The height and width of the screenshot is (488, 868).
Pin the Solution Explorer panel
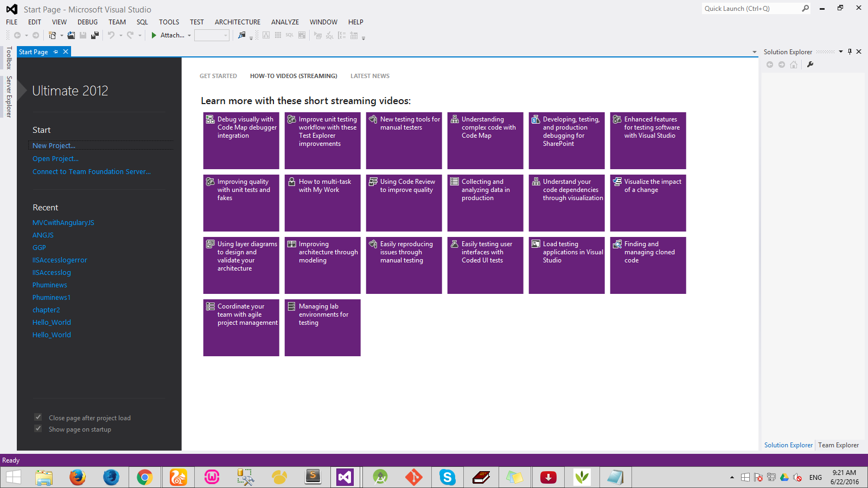click(850, 52)
